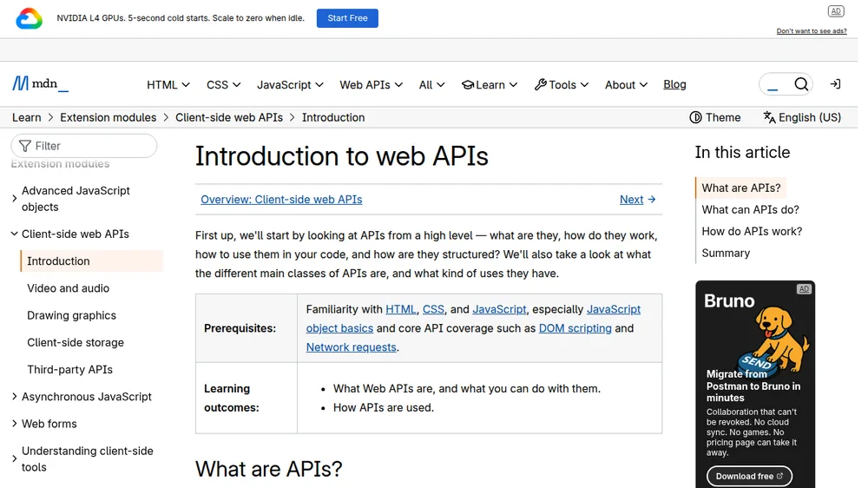Click 'What are APIs?' main heading
The height and width of the screenshot is (488, 868).
(x=268, y=469)
